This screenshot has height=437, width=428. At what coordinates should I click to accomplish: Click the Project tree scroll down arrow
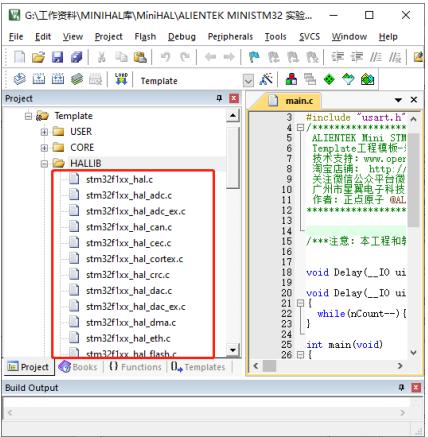click(233, 350)
